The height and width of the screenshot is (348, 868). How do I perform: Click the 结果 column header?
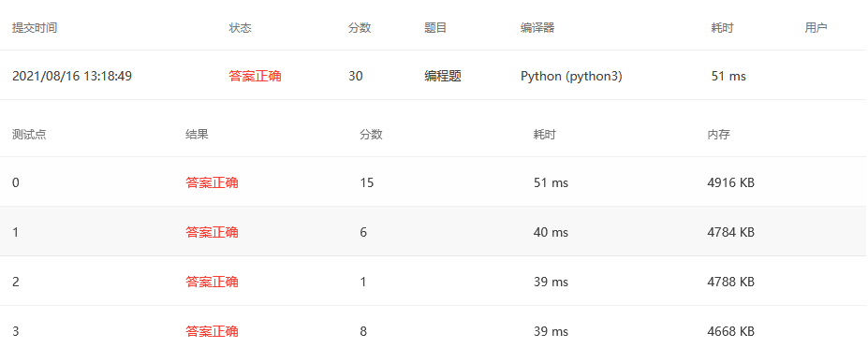[x=197, y=135]
